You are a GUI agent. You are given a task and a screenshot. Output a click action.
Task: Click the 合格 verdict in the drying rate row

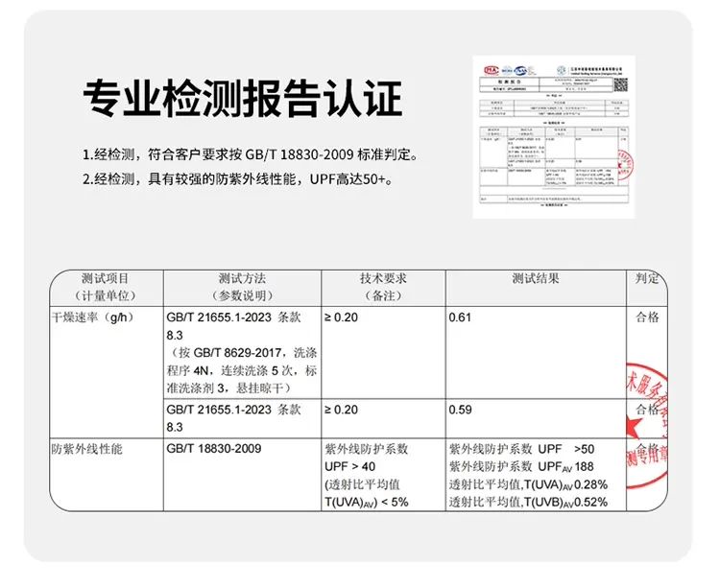pyautogui.click(x=646, y=317)
